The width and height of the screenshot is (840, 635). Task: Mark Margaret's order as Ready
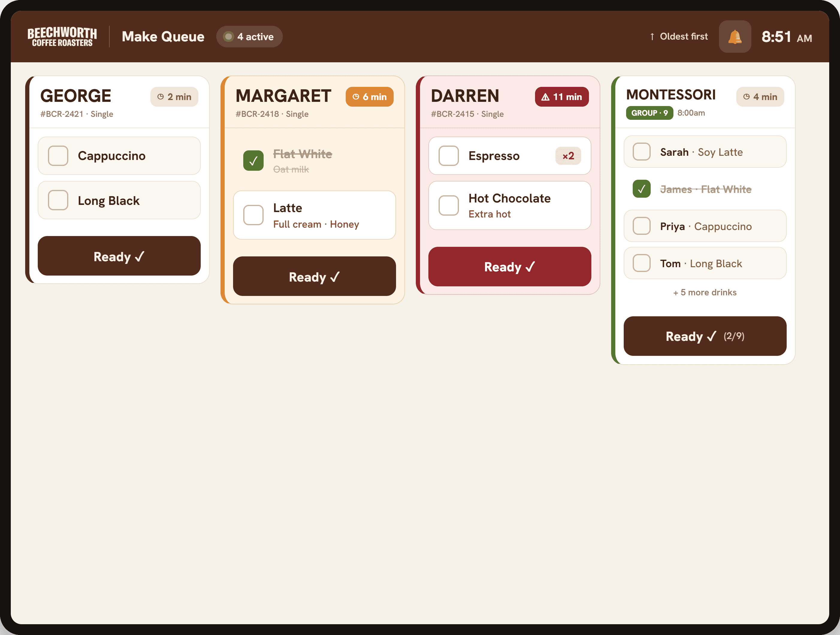(x=315, y=276)
